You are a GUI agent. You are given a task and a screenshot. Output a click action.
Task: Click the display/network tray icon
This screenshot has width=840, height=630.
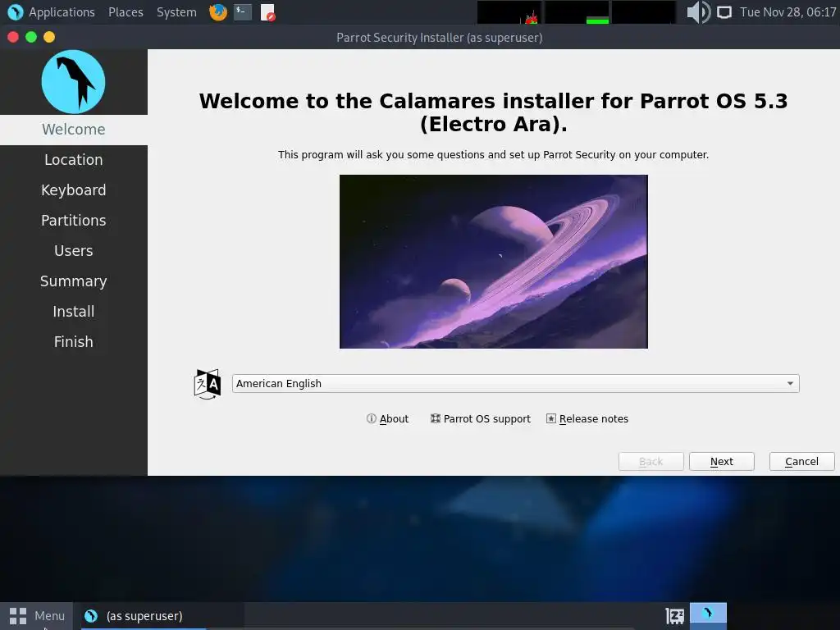(724, 11)
